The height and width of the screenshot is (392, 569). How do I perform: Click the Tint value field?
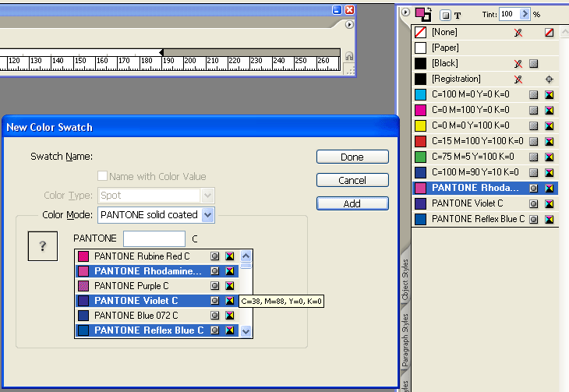tap(510, 14)
